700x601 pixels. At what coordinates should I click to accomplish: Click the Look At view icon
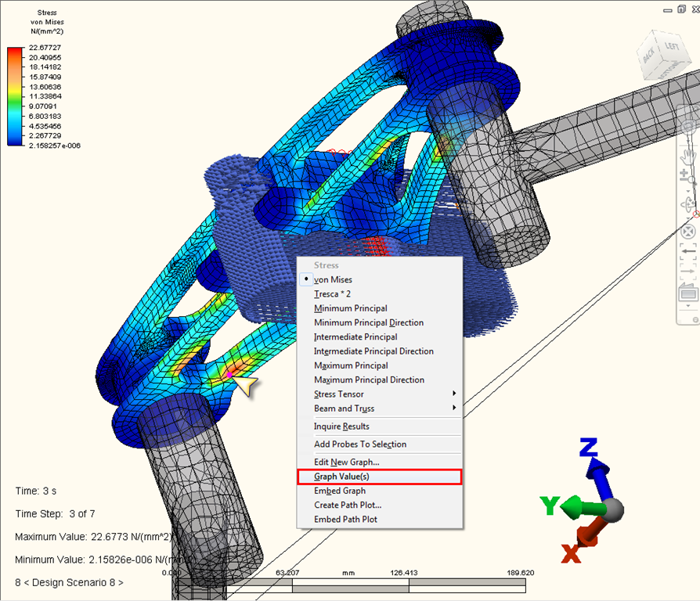688,293
